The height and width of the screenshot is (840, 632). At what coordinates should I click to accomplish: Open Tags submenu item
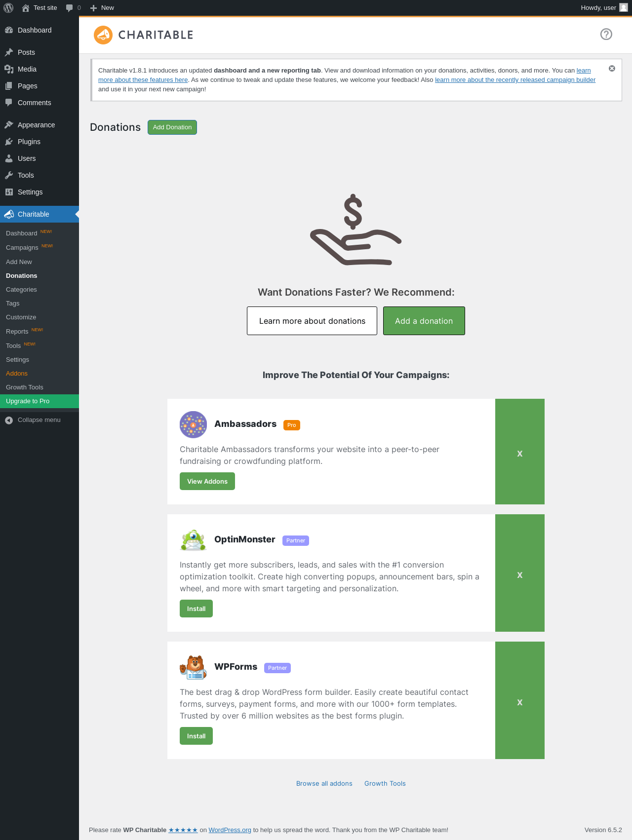pyautogui.click(x=39, y=304)
